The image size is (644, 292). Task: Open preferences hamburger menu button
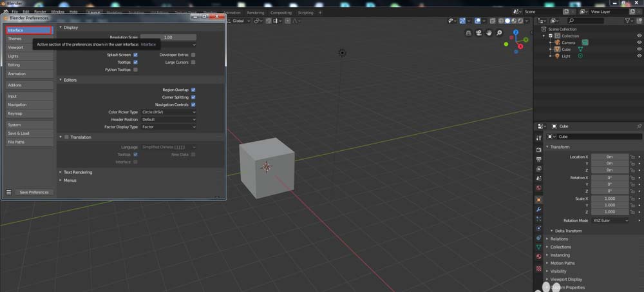8,192
